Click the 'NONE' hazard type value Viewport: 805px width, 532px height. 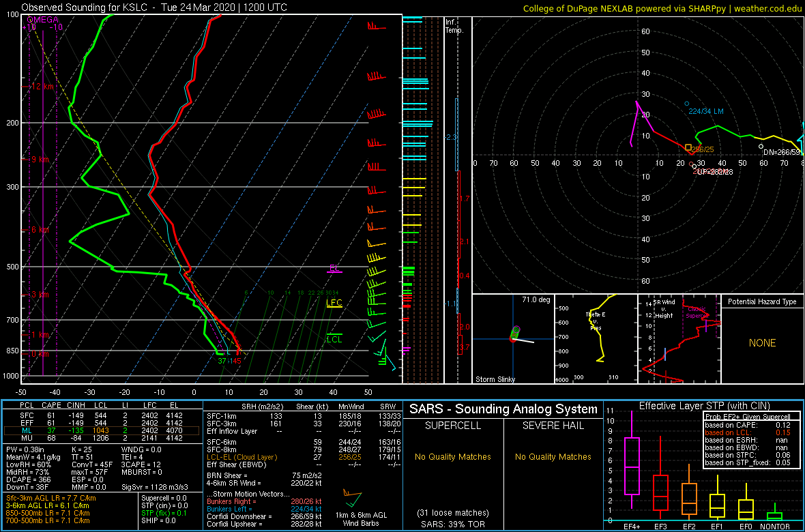762,343
